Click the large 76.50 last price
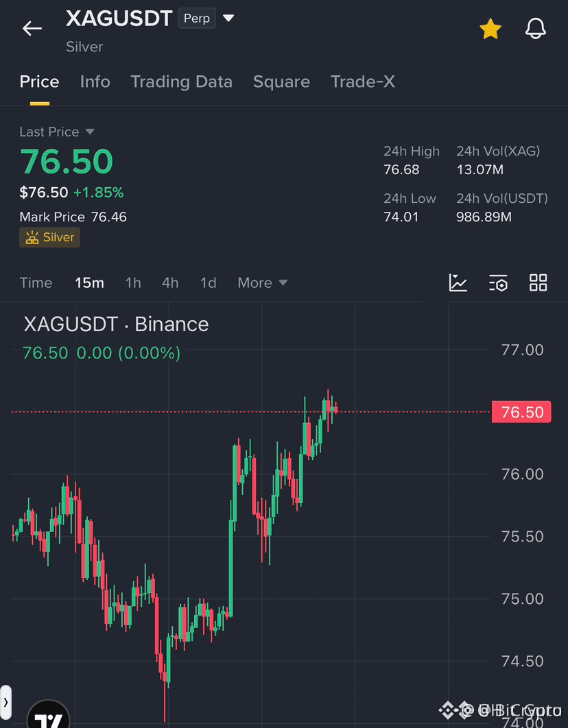 pyautogui.click(x=67, y=162)
